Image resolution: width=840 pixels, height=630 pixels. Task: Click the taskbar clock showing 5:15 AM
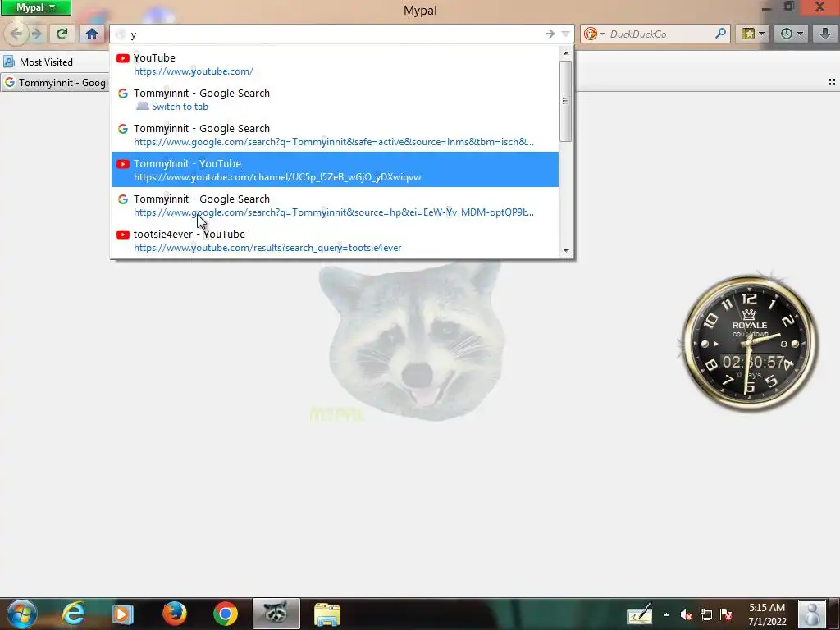[x=767, y=614]
